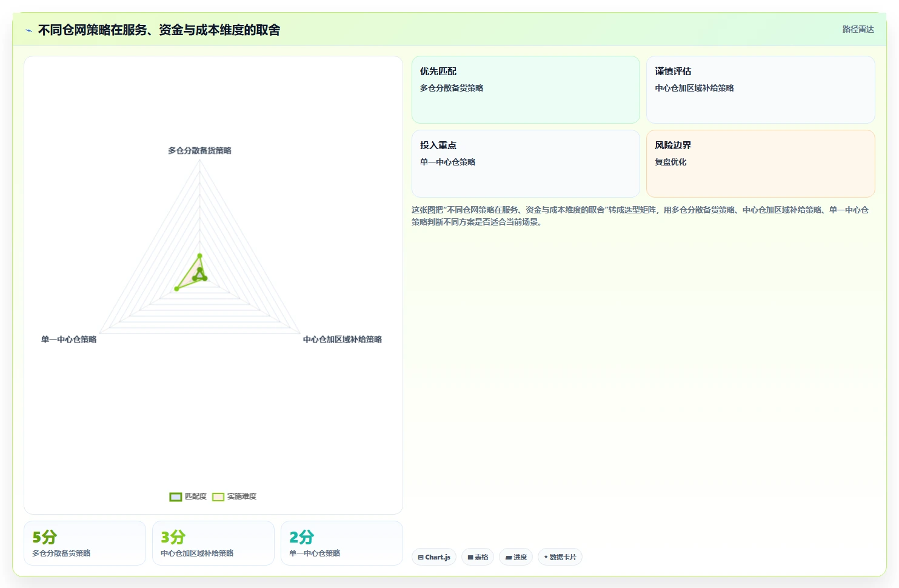
Task: Select the 投入重点 card
Action: [x=526, y=164]
